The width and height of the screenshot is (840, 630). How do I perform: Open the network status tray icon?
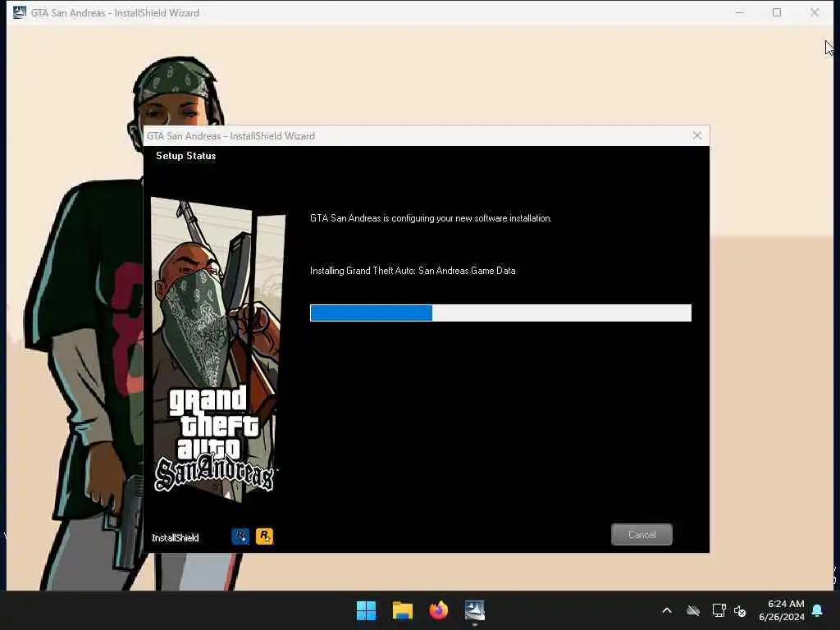(719, 610)
